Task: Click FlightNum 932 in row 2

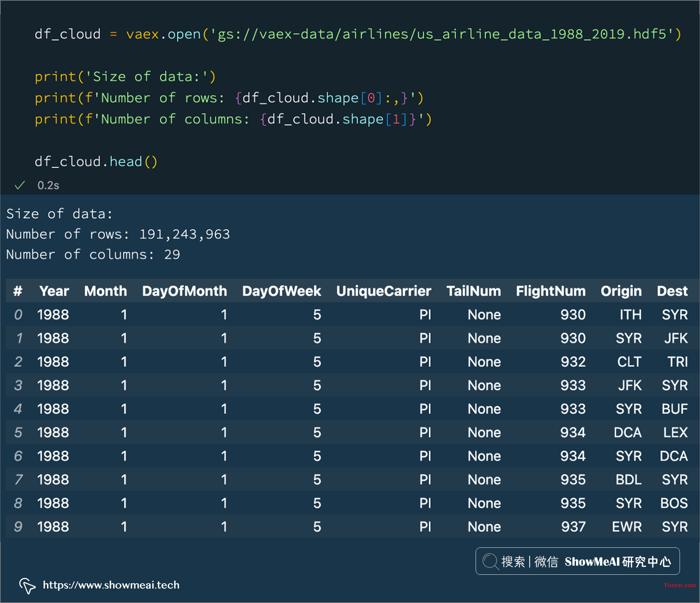Action: pyautogui.click(x=573, y=362)
